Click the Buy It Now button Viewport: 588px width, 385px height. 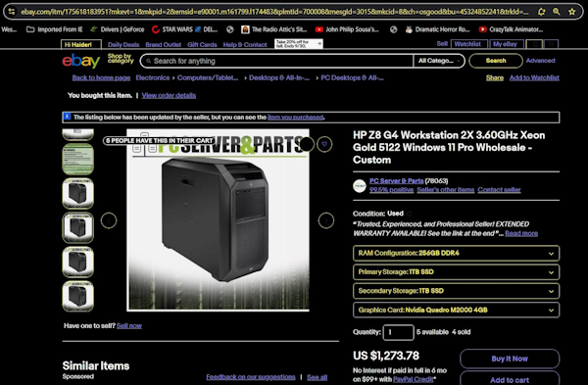point(510,359)
